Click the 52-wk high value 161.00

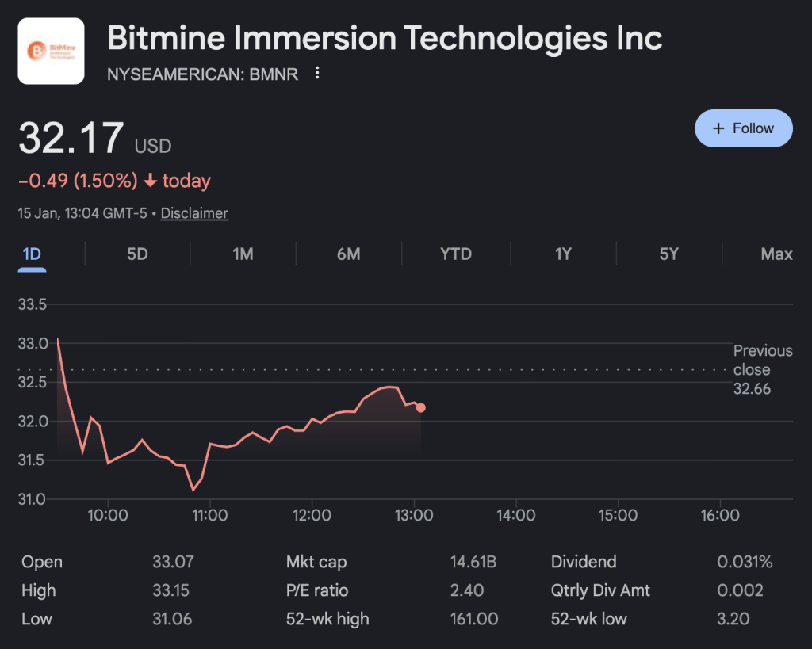(x=474, y=619)
